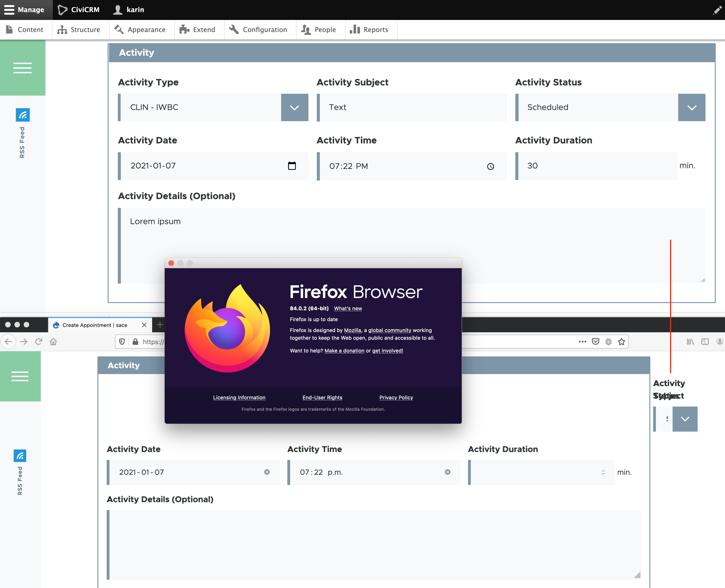
Task: Go to the Firefox home page
Action: (53, 342)
